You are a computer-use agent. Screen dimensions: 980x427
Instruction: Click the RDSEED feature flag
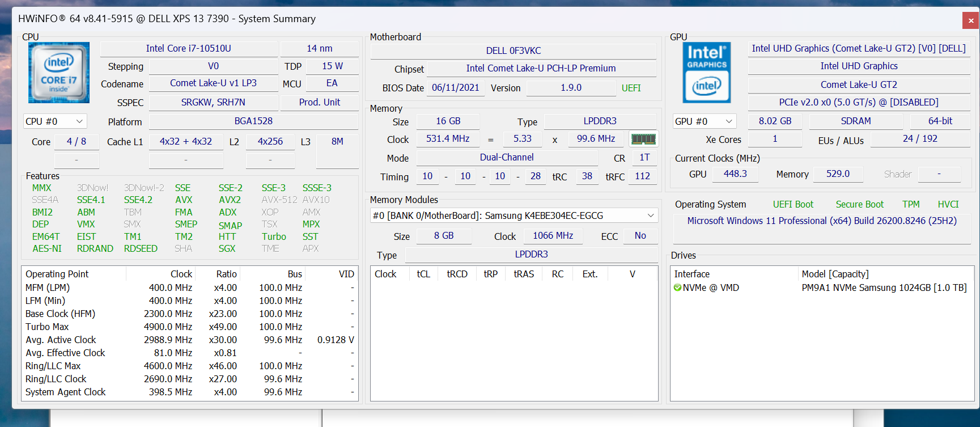(141, 248)
